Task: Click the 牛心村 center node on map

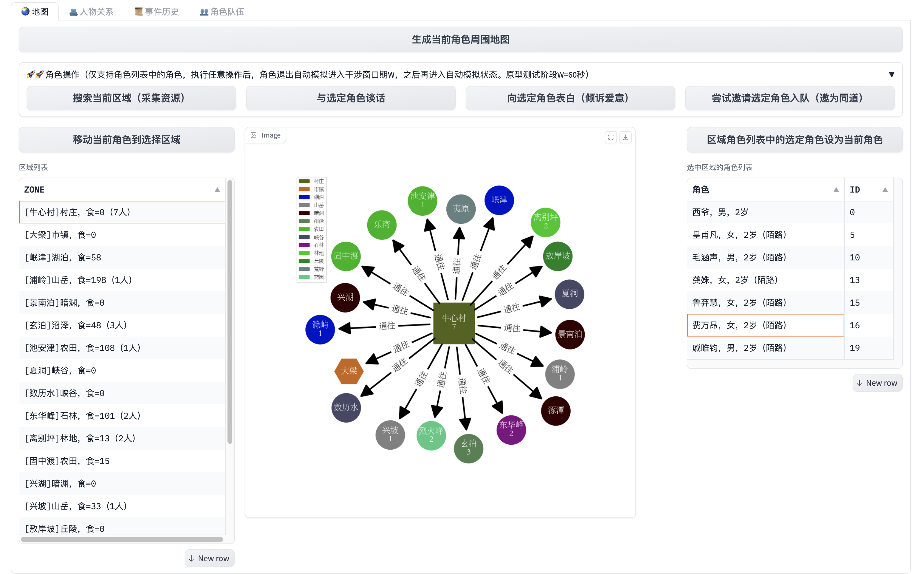Action: click(x=454, y=323)
